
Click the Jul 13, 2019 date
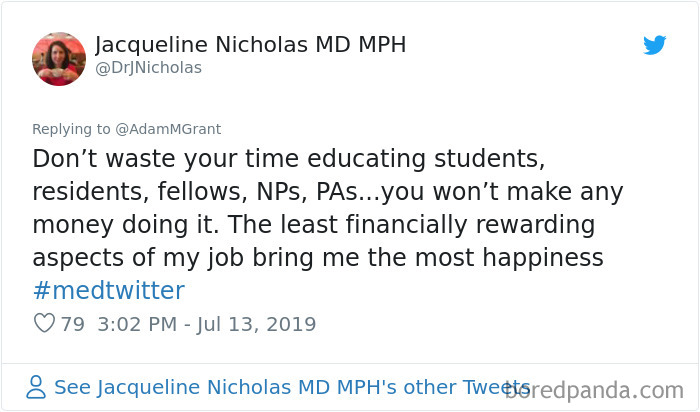click(263, 324)
